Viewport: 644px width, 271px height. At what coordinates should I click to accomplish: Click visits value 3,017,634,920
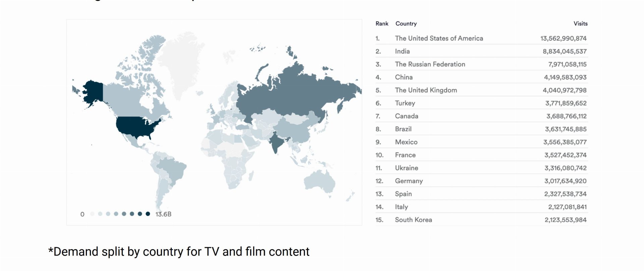(566, 181)
